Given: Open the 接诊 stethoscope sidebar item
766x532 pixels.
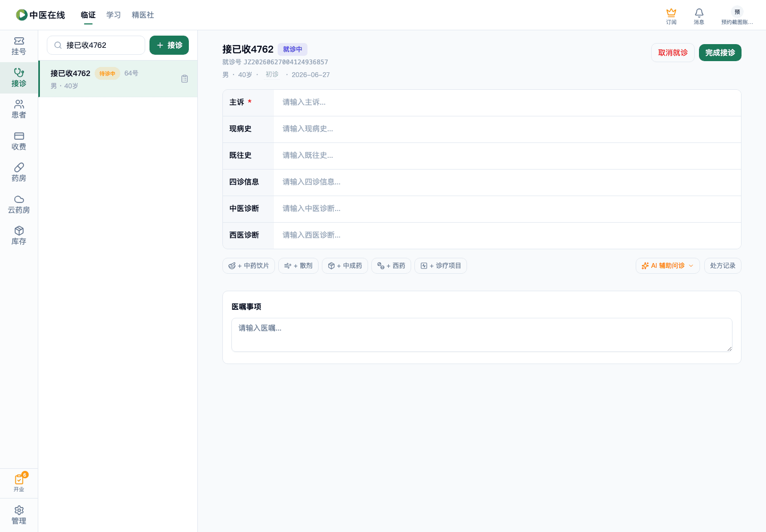Looking at the screenshot, I should coord(19,78).
